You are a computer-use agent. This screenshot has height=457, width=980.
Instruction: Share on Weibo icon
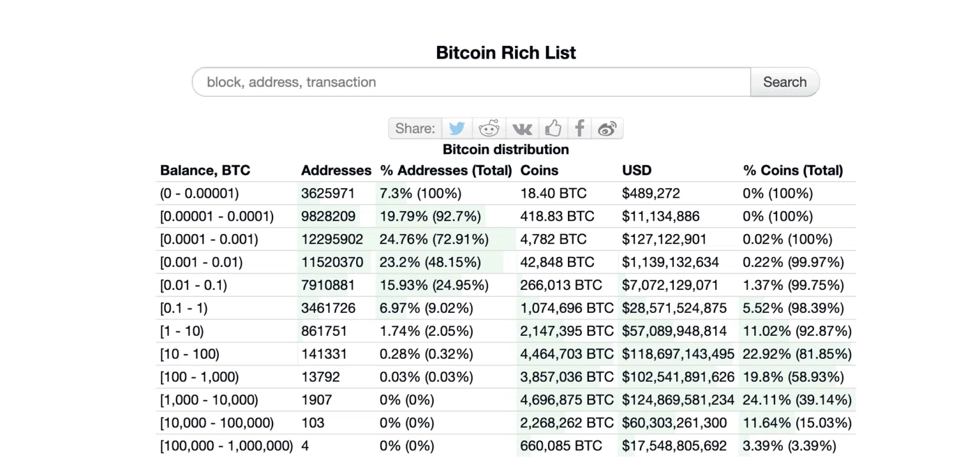[607, 128]
